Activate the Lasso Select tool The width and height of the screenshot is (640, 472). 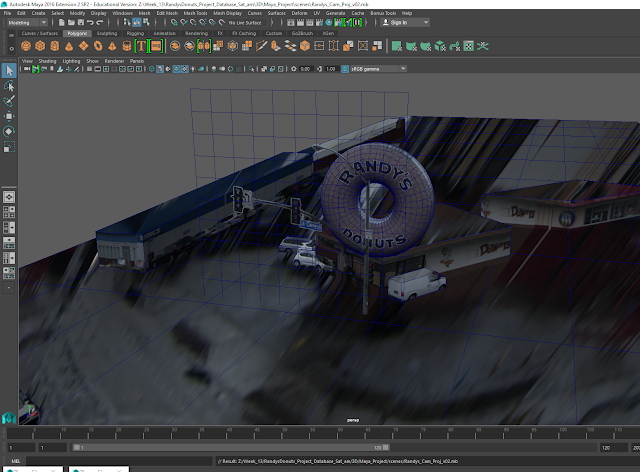coord(9,86)
